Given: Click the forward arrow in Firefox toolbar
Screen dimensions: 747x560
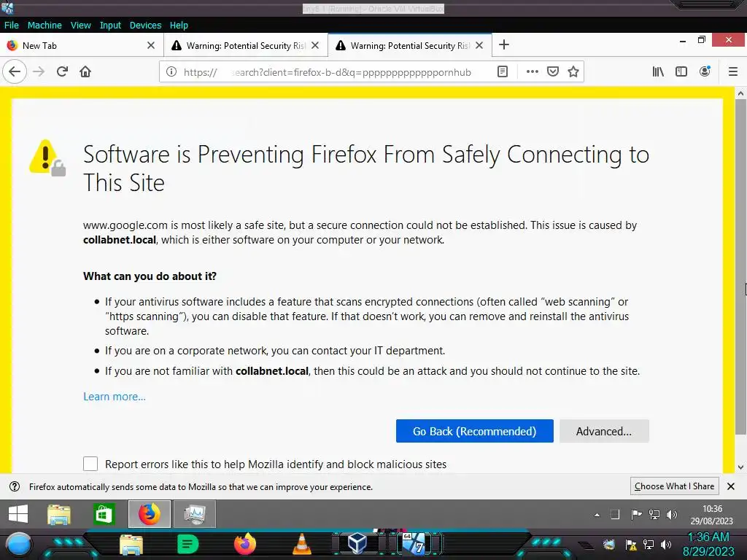Looking at the screenshot, I should pyautogui.click(x=39, y=72).
